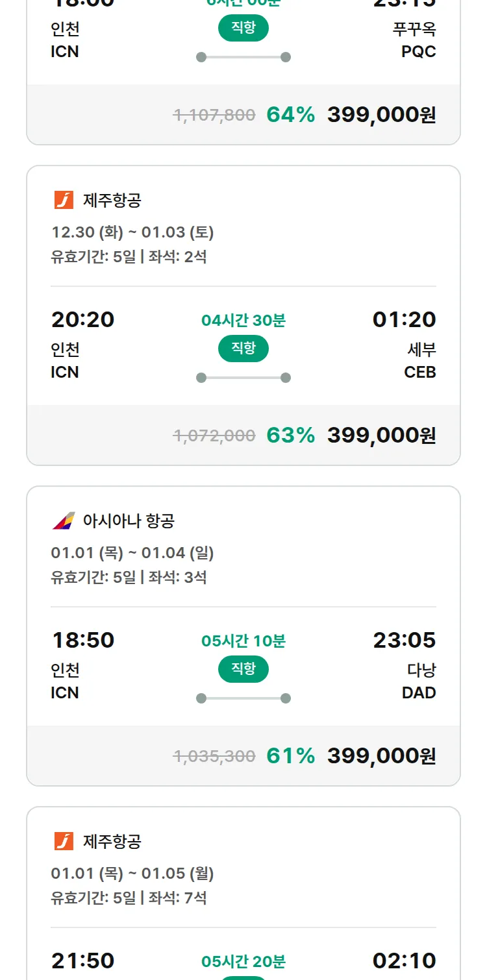Tap the 직항 badge on the Phu Quoc flight
This screenshot has height=980, width=487.
click(243, 28)
